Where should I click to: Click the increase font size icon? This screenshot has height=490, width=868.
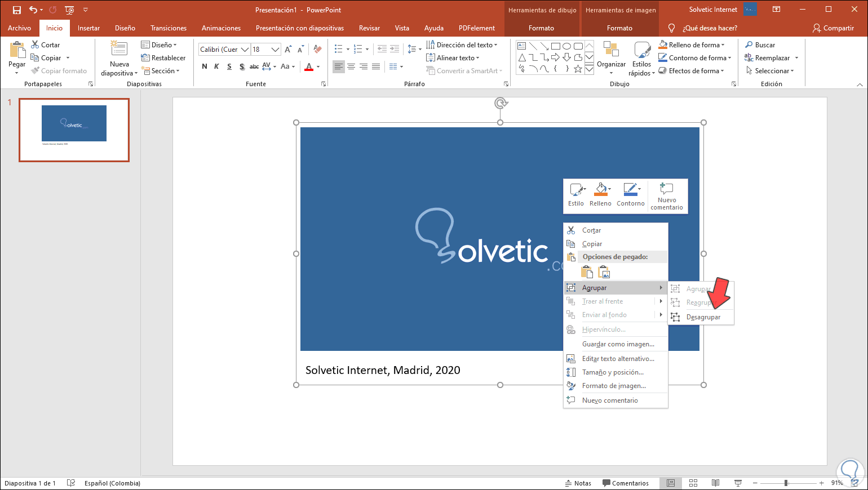pos(288,50)
